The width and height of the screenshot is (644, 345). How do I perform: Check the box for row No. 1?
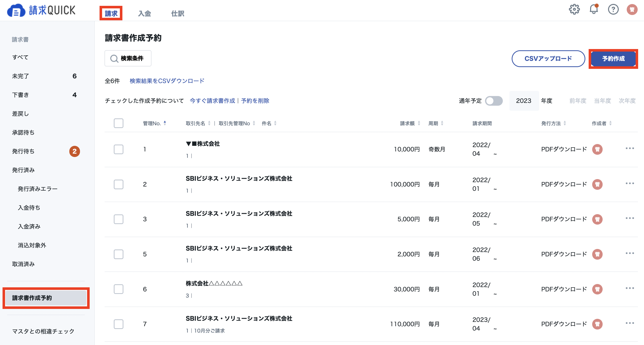pyautogui.click(x=119, y=149)
